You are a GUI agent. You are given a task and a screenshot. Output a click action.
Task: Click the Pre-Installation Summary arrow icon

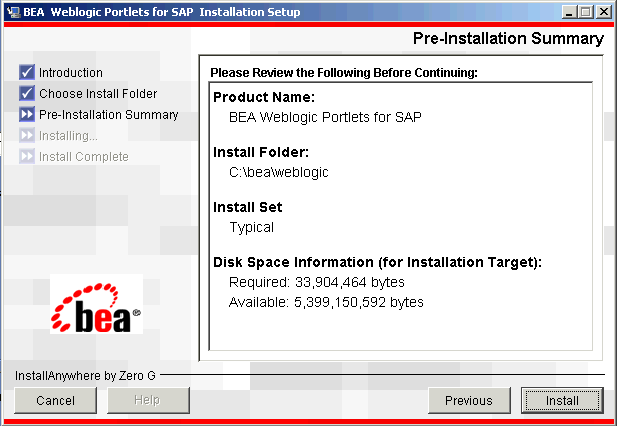[x=27, y=114]
